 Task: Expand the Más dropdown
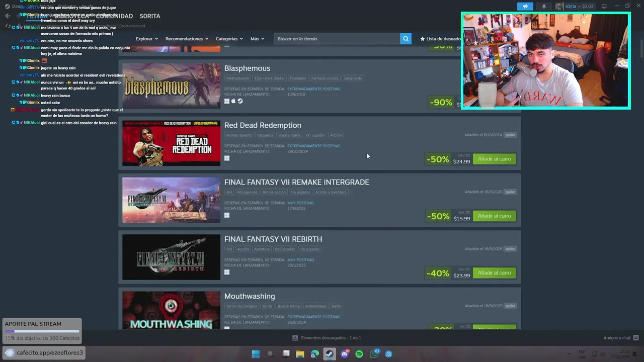pyautogui.click(x=257, y=39)
